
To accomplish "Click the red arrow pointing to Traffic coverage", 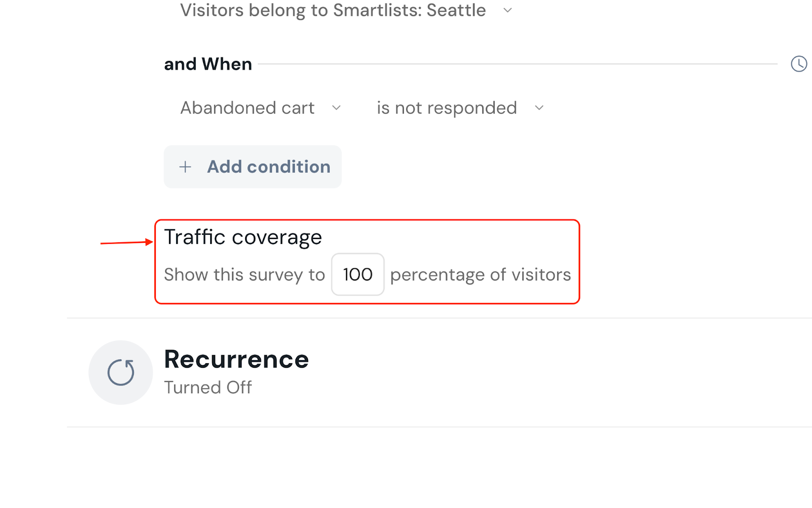I will coord(127,243).
